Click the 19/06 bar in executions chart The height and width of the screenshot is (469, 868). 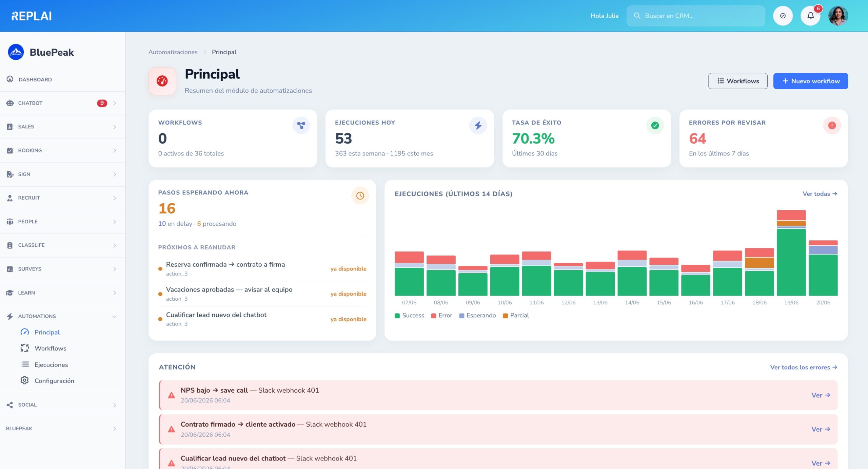pyautogui.click(x=791, y=253)
